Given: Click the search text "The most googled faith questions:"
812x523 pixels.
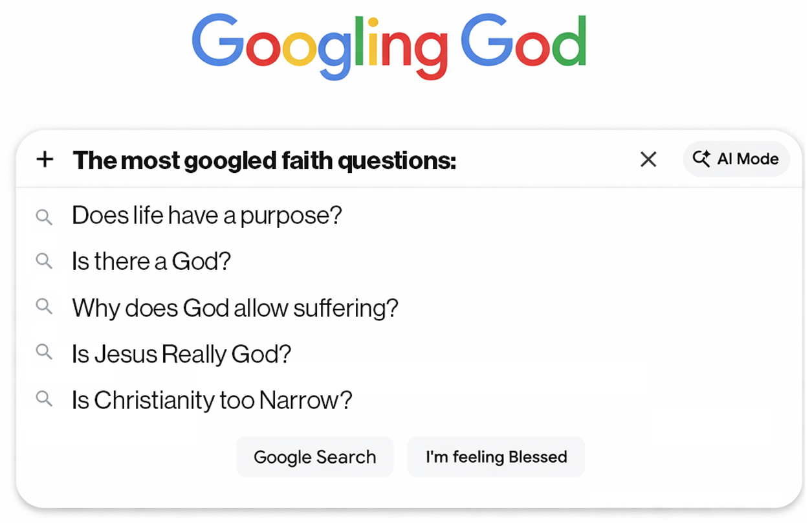Looking at the screenshot, I should point(264,160).
